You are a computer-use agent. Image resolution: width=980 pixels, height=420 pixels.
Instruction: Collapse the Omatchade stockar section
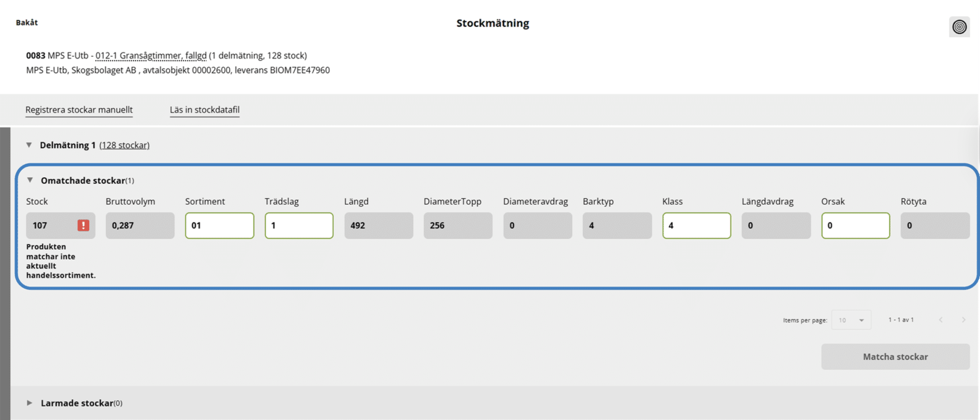click(x=30, y=180)
